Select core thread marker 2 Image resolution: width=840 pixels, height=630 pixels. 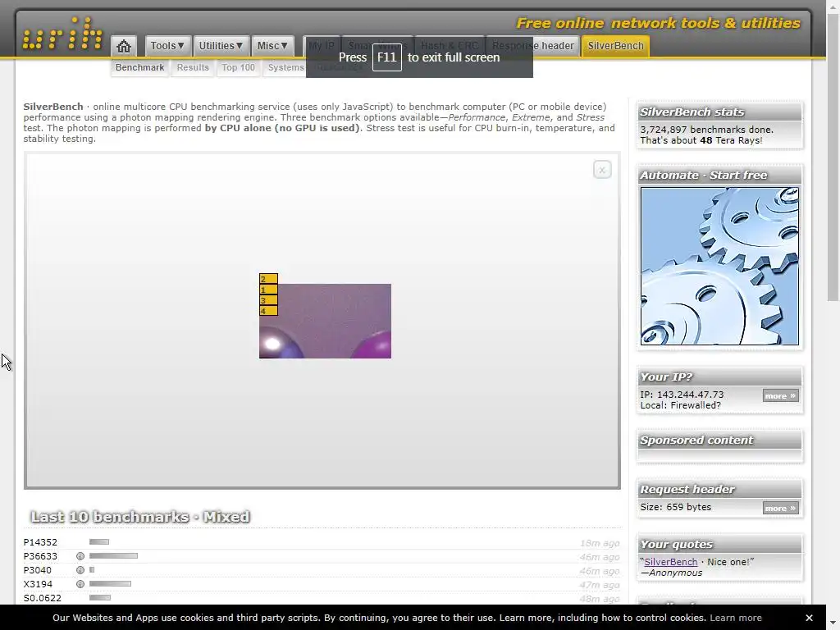pos(268,279)
